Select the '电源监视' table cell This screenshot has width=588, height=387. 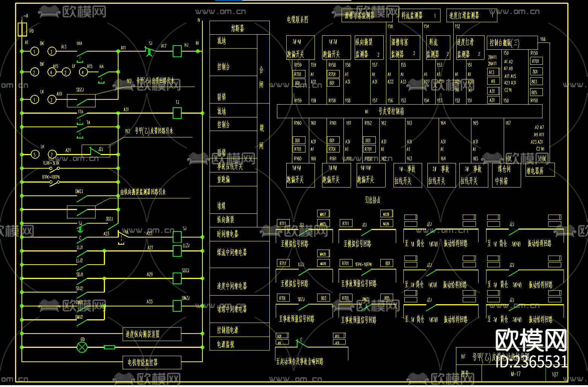pos(240,344)
